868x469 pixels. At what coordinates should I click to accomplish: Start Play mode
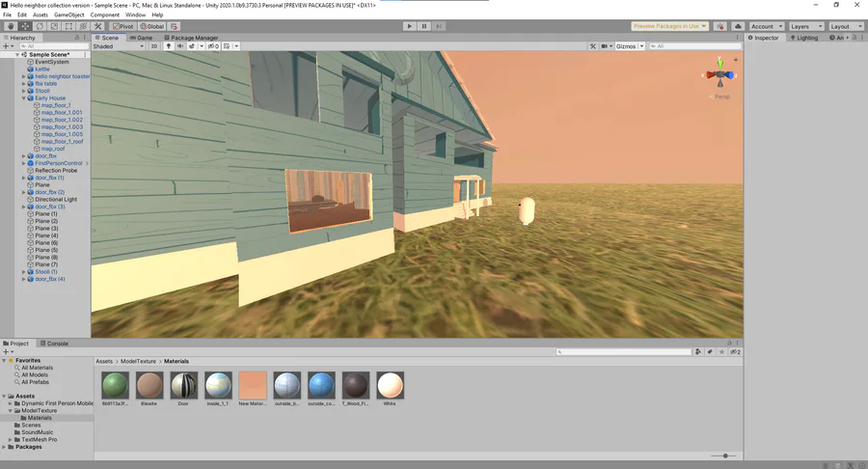tap(409, 26)
